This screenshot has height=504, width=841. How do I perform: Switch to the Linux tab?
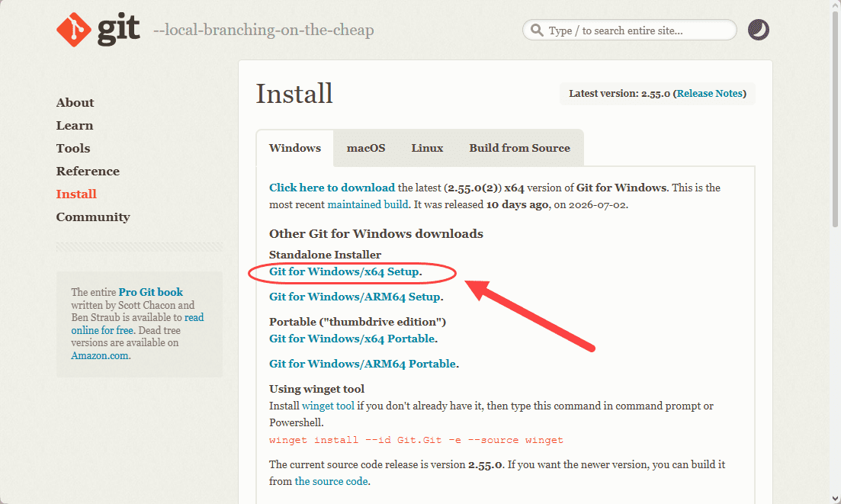tap(427, 148)
